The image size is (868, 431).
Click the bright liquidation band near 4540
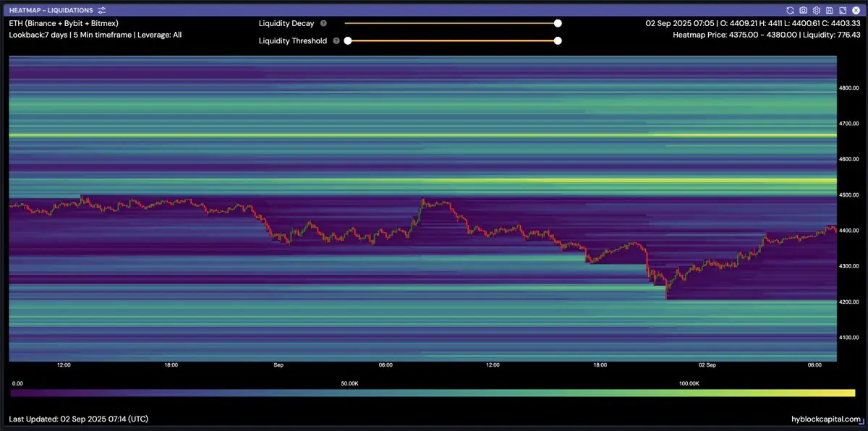tap(423, 180)
